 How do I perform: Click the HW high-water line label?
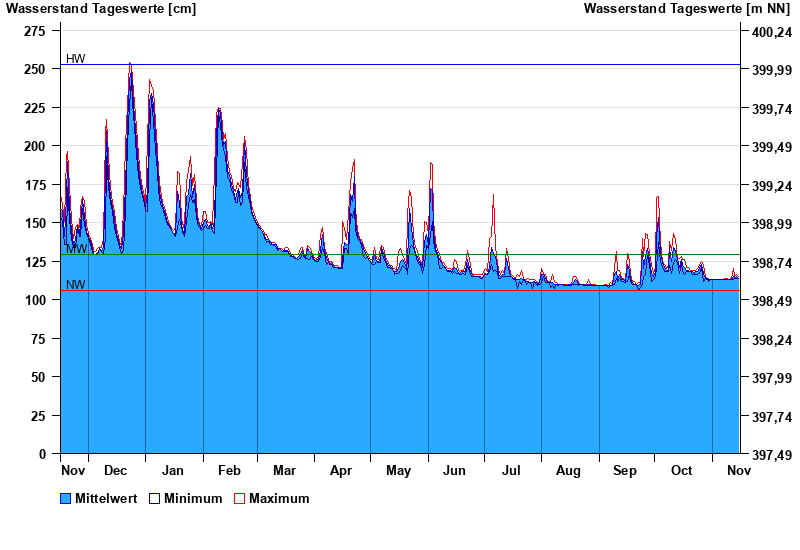(x=76, y=59)
